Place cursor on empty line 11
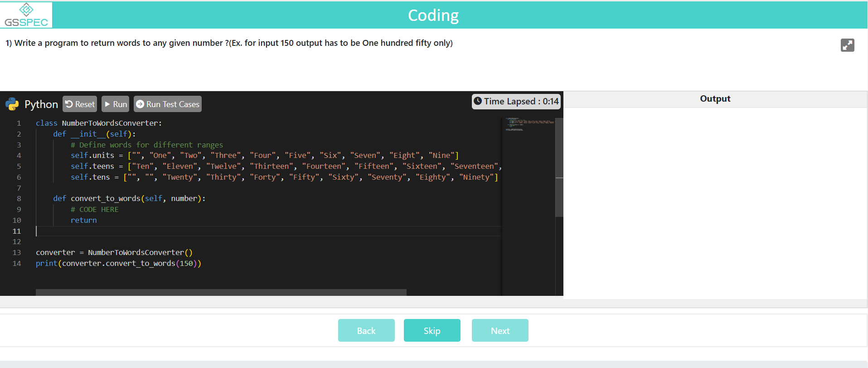The width and height of the screenshot is (868, 368). 269,231
